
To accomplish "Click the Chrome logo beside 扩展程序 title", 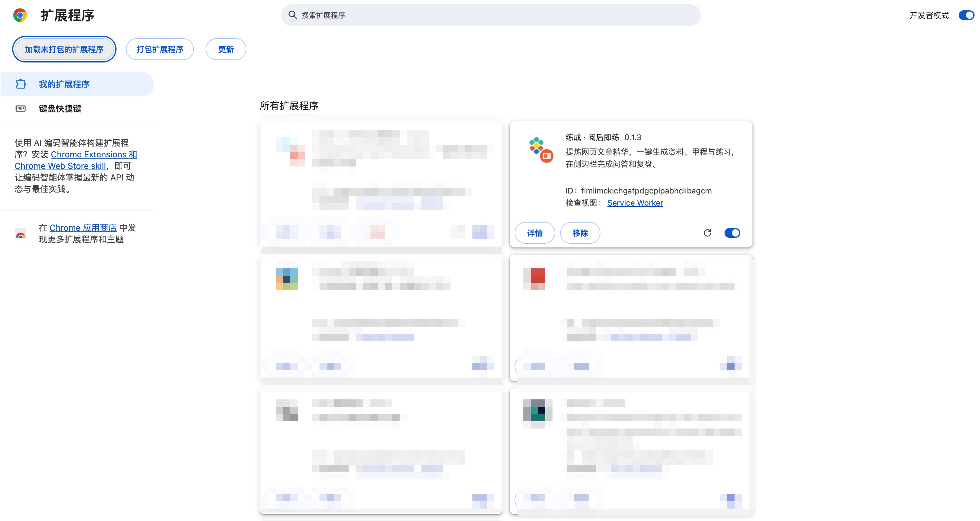I will tap(20, 15).
